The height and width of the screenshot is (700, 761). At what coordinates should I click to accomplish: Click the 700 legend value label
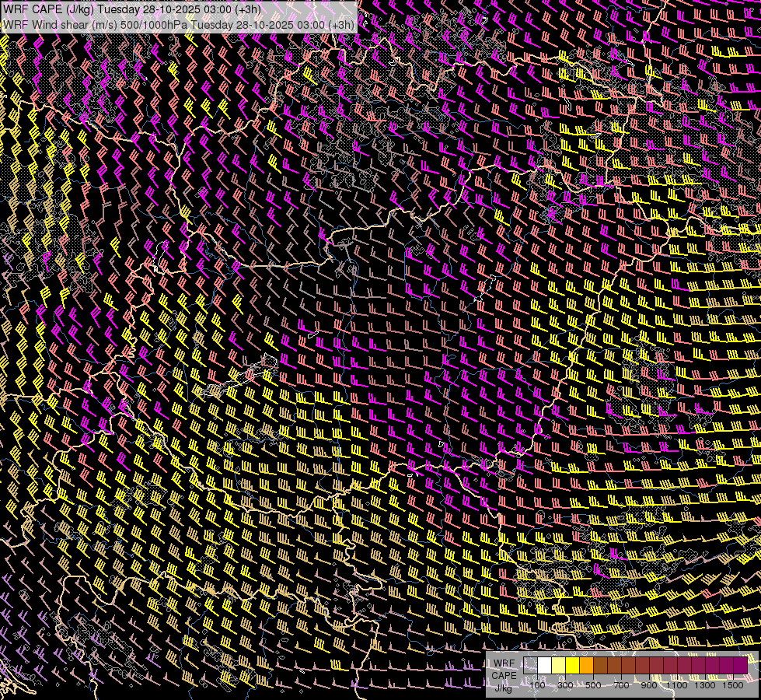point(621,685)
